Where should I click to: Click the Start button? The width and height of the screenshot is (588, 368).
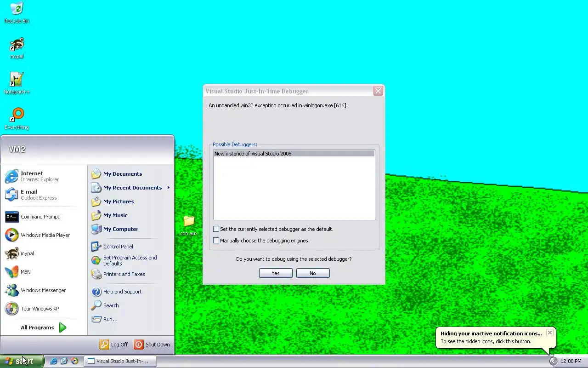pos(22,361)
